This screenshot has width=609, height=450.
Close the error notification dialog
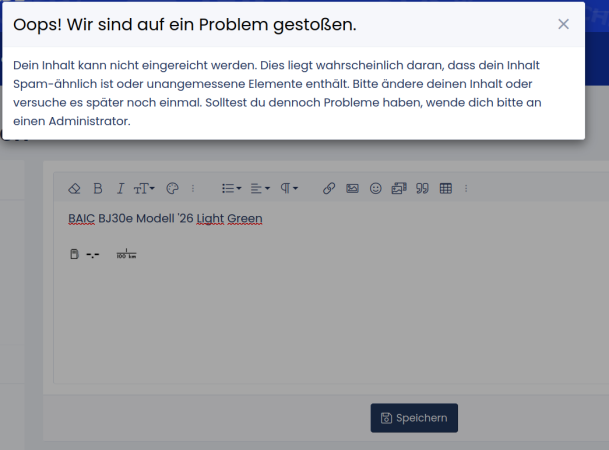(564, 24)
